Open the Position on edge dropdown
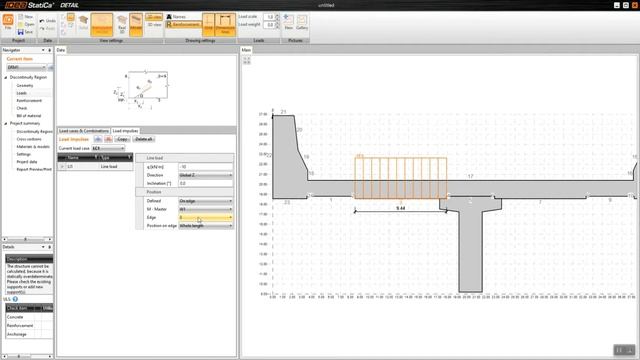The width and height of the screenshot is (640, 360). (x=205, y=226)
